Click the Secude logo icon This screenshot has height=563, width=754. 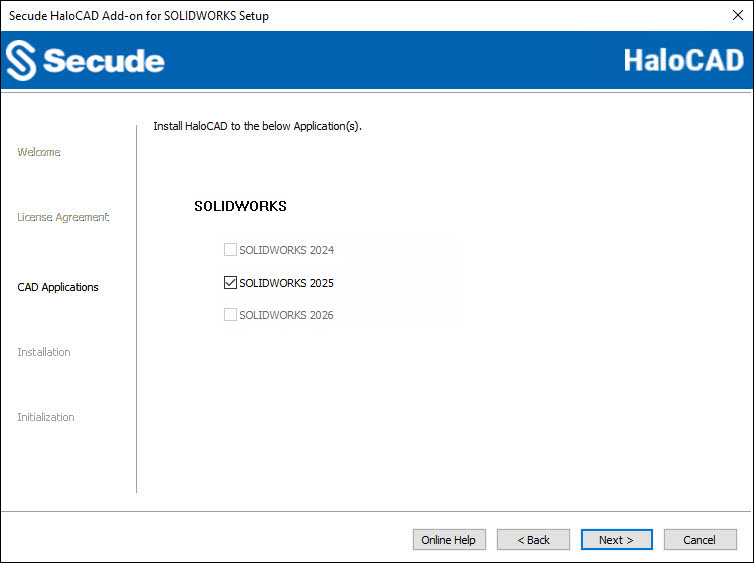point(21,61)
